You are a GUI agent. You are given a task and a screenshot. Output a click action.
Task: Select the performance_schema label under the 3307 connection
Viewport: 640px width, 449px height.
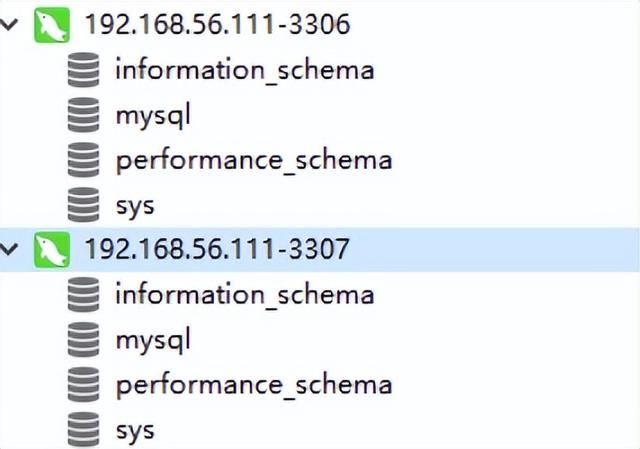pyautogui.click(x=253, y=384)
